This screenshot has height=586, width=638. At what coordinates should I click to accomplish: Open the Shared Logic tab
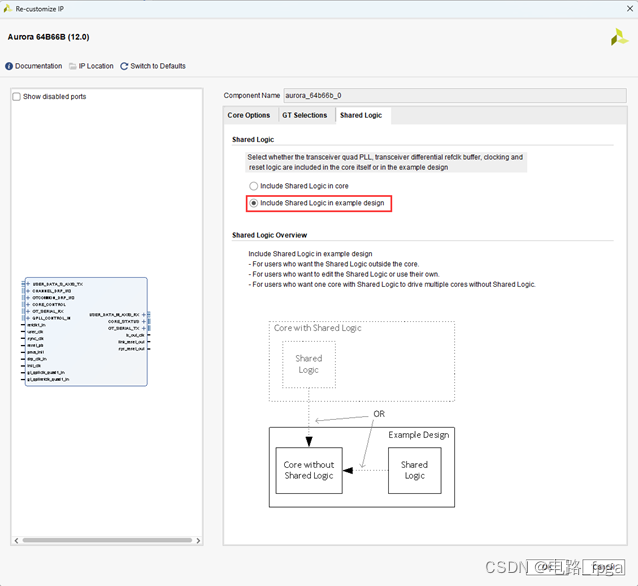pyautogui.click(x=361, y=115)
